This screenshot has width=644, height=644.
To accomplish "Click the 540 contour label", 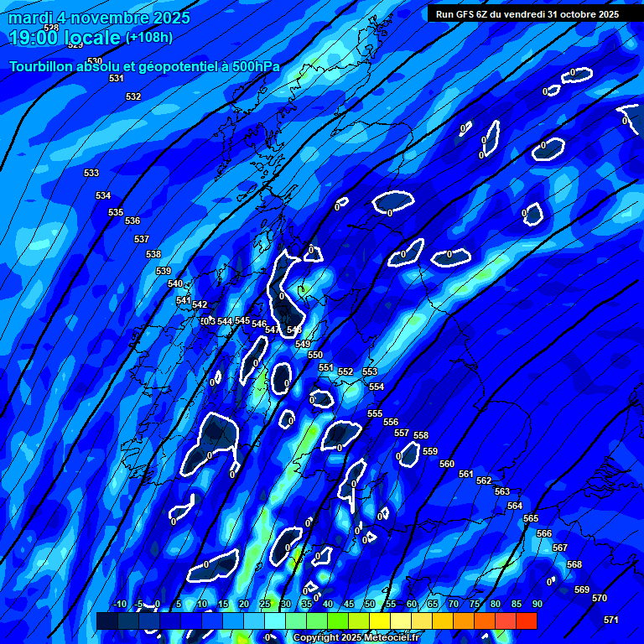I will click(x=175, y=284).
